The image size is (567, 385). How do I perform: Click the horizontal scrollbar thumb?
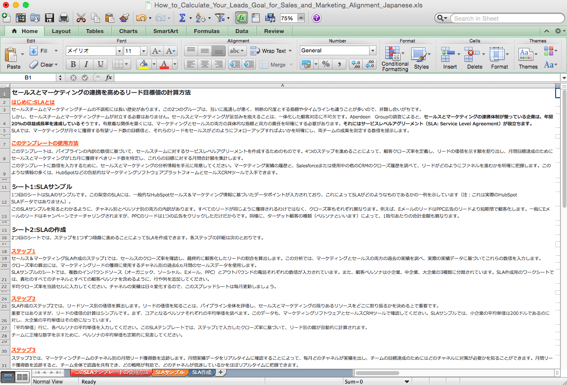[x=378, y=373]
